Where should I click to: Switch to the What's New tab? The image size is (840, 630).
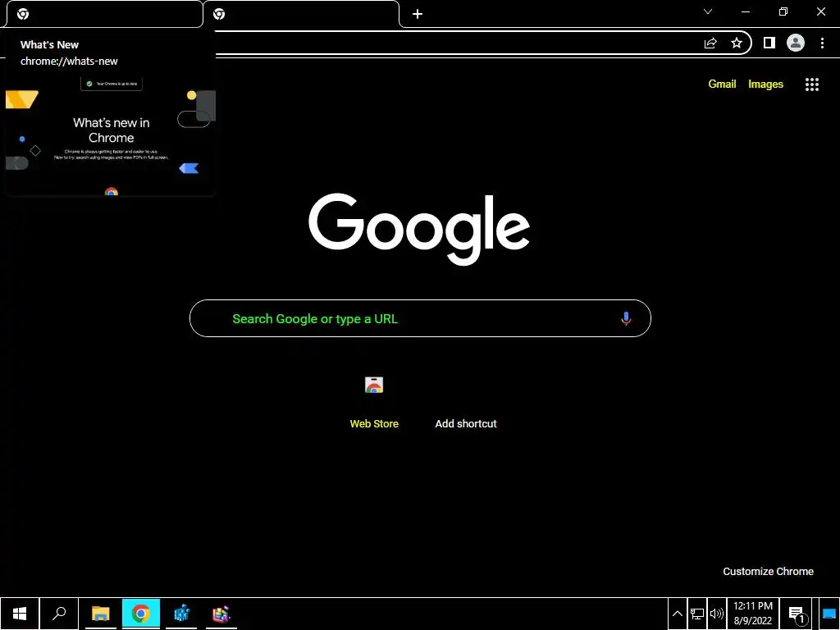coord(104,14)
